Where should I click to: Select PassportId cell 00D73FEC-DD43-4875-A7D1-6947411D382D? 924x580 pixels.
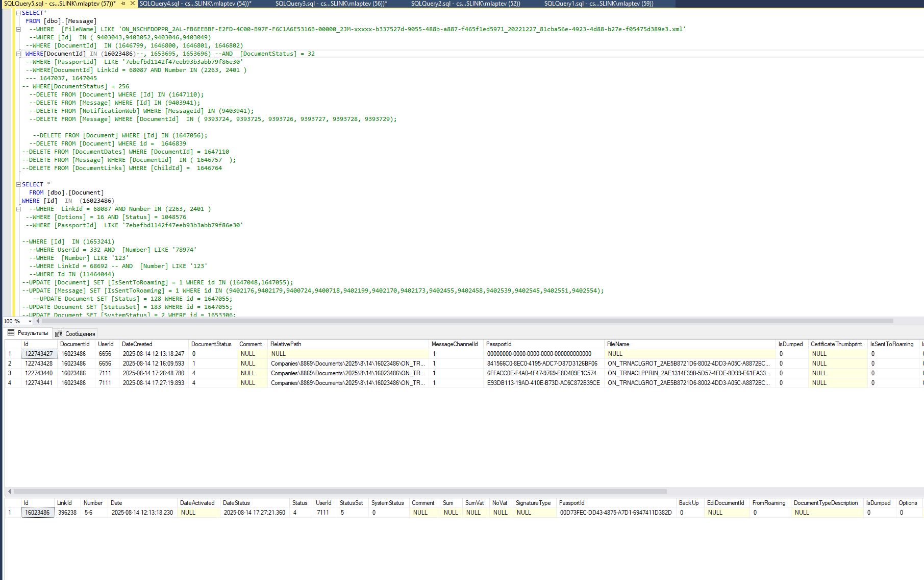click(x=616, y=513)
